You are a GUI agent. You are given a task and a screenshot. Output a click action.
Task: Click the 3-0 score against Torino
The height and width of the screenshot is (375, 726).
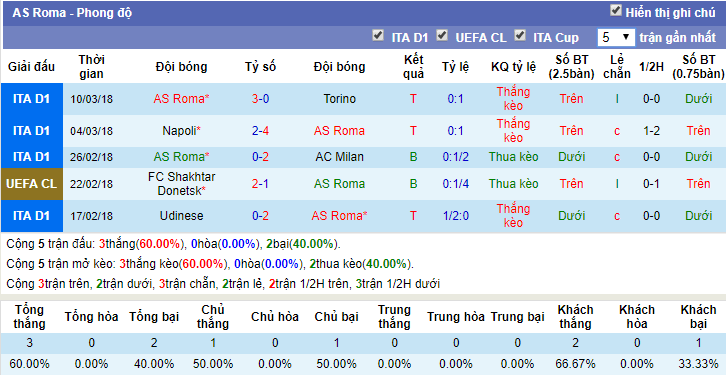260,99
